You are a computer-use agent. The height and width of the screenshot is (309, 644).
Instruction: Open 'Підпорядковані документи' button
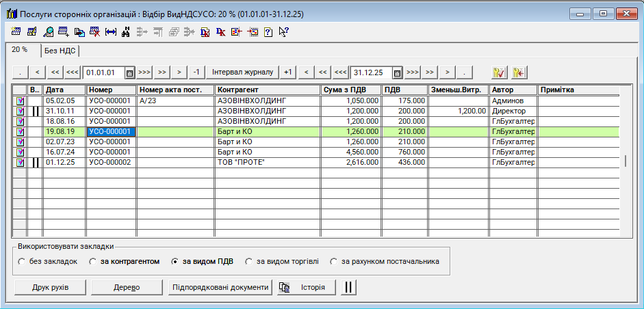pyautogui.click(x=220, y=287)
